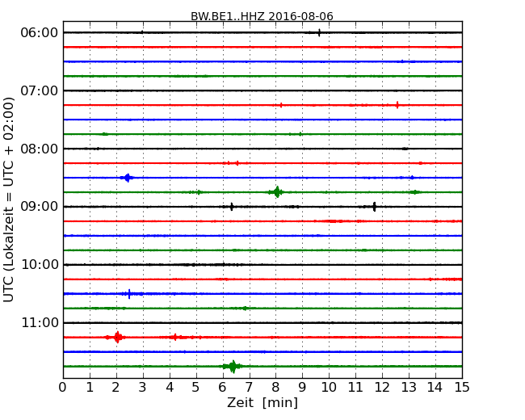Click the blue event in the 08:30 trace
This screenshot has height=420, width=525.
point(128,178)
